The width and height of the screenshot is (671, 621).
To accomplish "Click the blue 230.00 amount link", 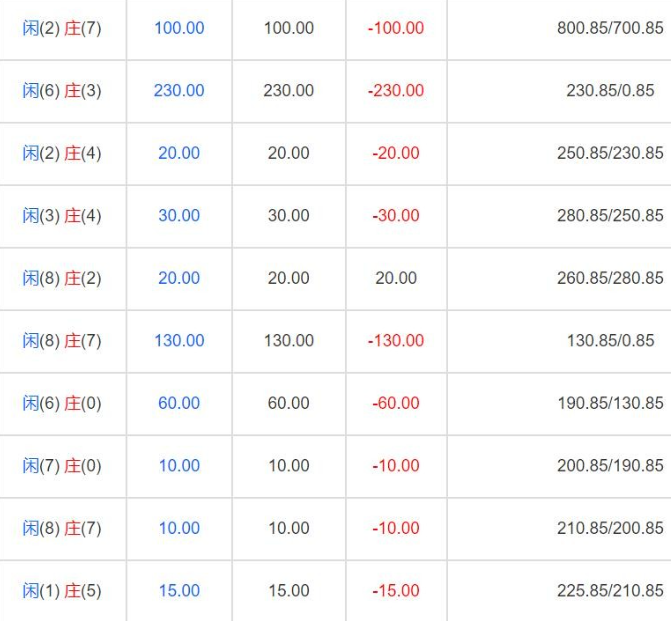I will coord(179,90).
